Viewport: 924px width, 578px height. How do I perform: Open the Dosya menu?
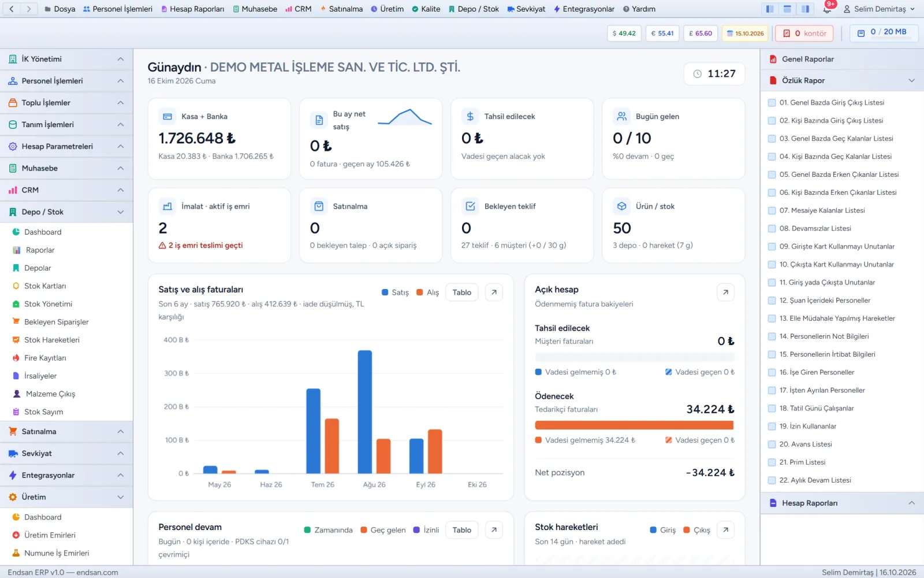click(60, 9)
